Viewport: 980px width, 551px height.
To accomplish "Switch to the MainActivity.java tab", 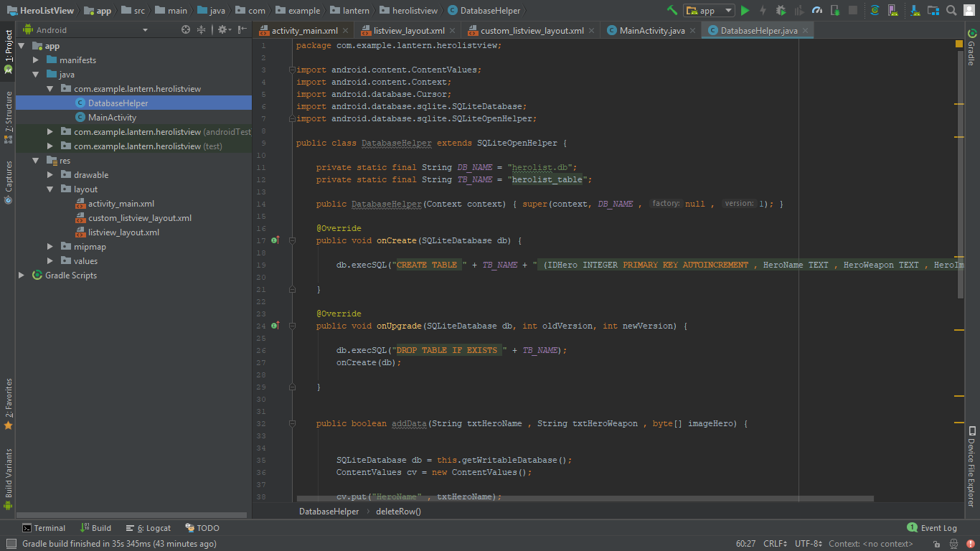I will pos(651,31).
